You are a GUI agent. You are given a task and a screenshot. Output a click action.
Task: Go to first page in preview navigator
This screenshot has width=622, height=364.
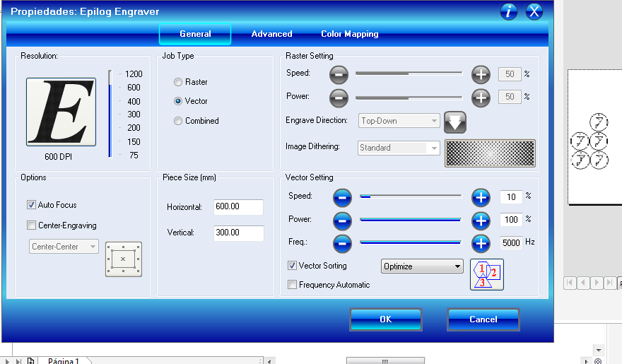point(570,283)
